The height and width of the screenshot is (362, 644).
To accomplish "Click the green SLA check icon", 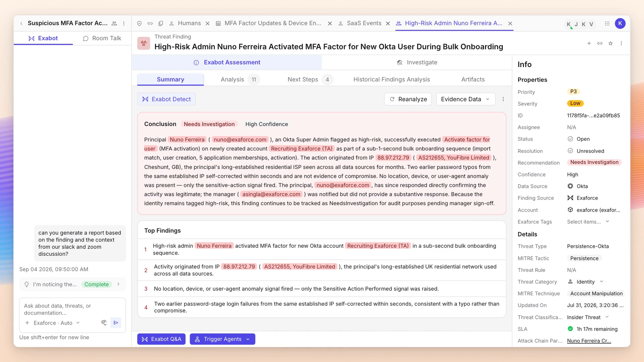I will click(x=570, y=329).
